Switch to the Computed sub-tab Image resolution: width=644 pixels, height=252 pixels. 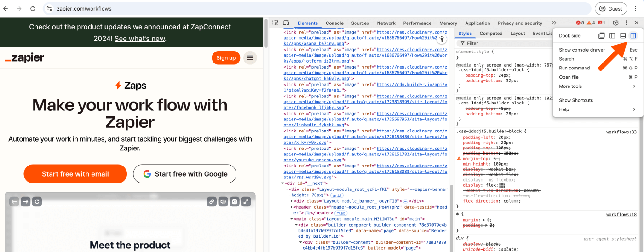click(x=491, y=34)
